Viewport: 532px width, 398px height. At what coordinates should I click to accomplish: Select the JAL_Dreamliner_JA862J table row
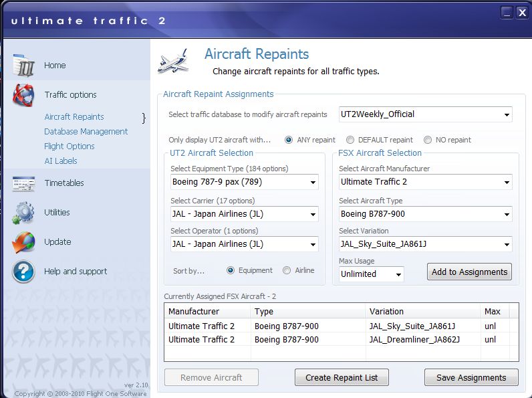point(342,340)
